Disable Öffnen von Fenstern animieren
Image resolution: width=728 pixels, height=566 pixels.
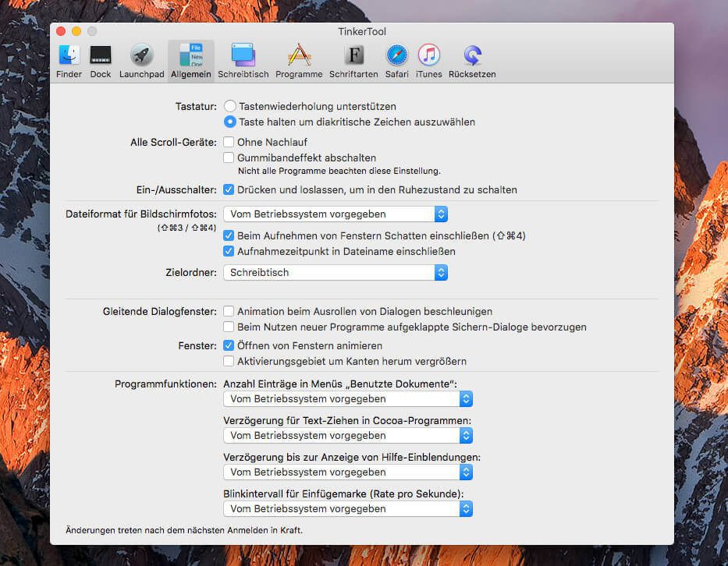[229, 345]
